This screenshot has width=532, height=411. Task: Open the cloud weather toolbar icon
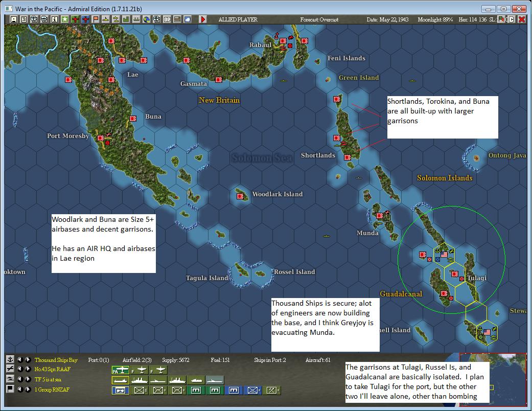pos(187,19)
